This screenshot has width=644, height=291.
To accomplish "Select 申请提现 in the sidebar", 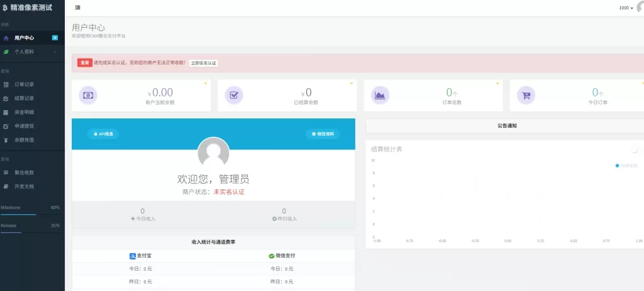I will [32, 126].
